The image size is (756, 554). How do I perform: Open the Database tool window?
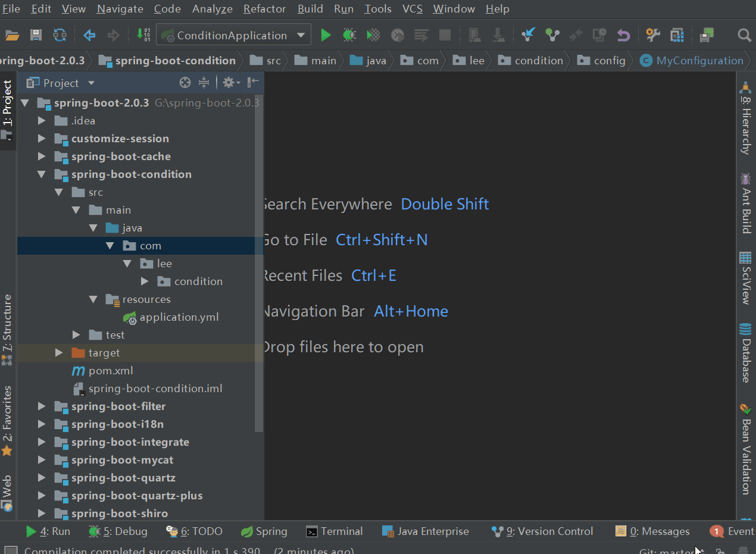pos(745,353)
